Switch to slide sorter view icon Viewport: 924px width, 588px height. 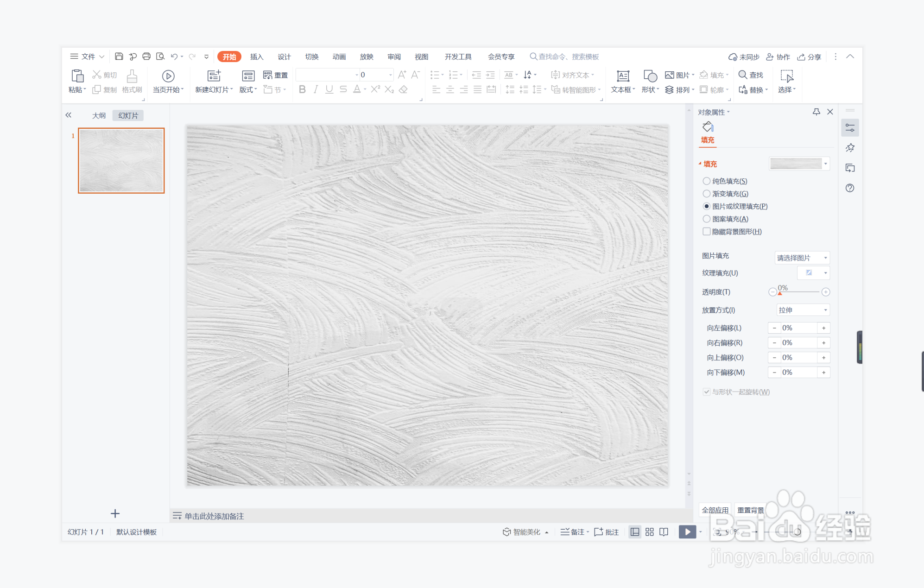click(649, 532)
